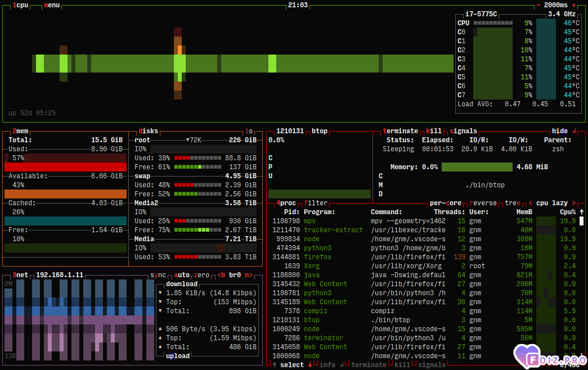This screenshot has width=588, height=370.
Task: Click the teal Cached memory bar
Action: coord(66,221)
